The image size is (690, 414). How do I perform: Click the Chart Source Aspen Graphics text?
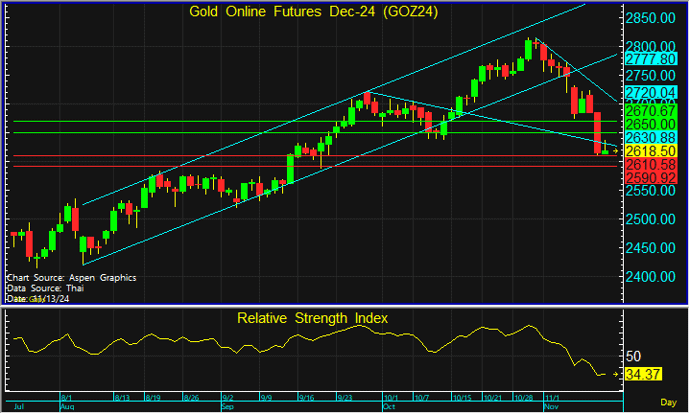[x=70, y=276]
